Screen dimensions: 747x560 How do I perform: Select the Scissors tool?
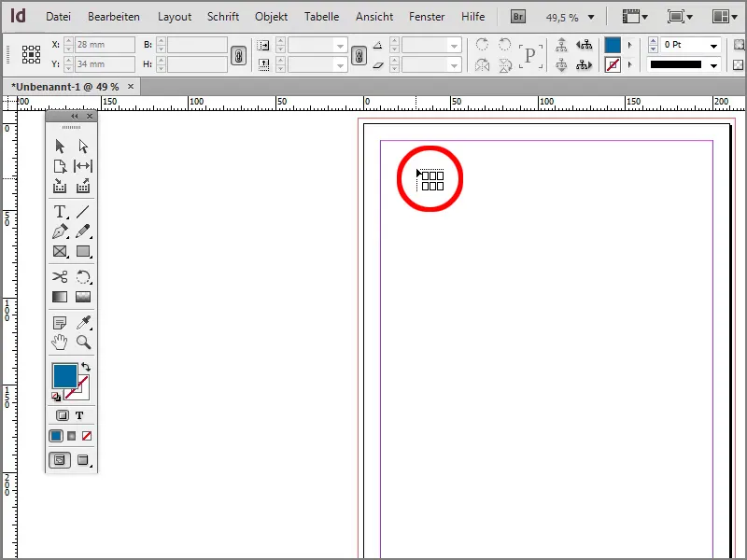coord(60,276)
